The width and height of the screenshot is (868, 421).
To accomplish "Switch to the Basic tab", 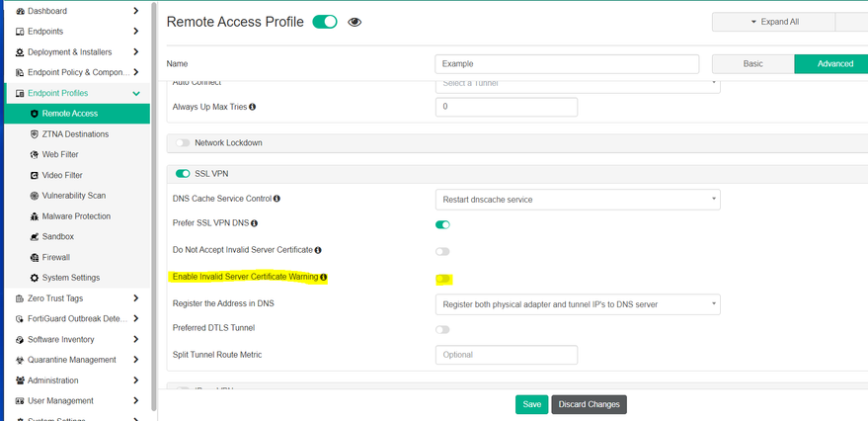I will (x=752, y=63).
